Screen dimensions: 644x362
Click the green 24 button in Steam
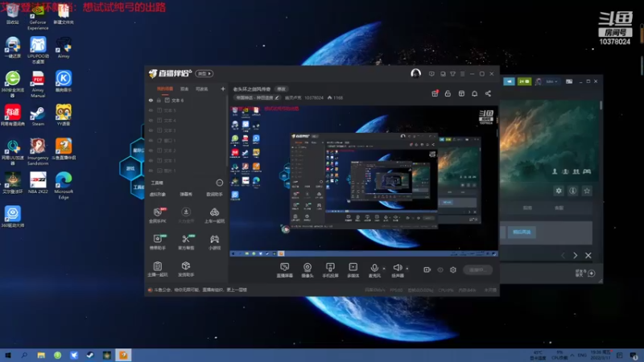coord(525,81)
